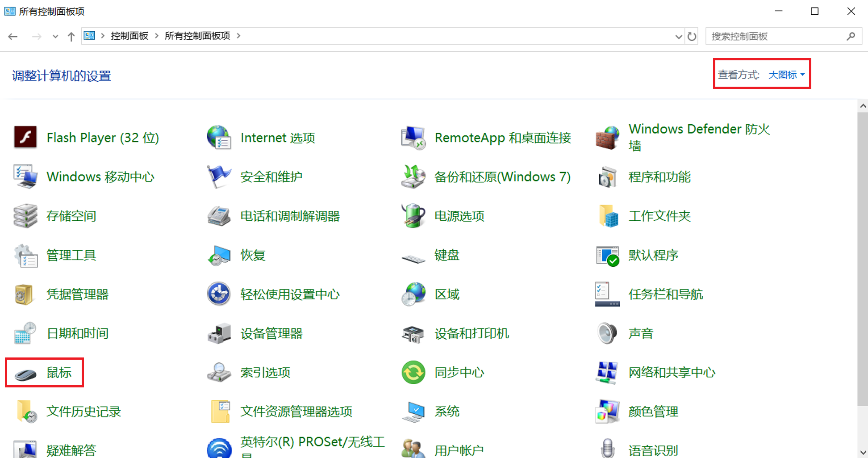The image size is (868, 458).
Task: Click the scrollbar down arrow
Action: tap(863, 452)
